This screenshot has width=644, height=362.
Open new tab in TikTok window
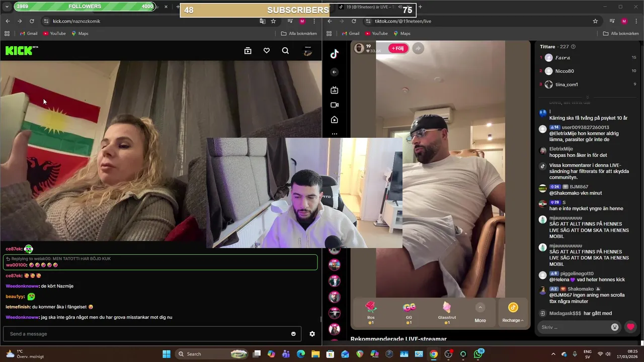point(420,7)
